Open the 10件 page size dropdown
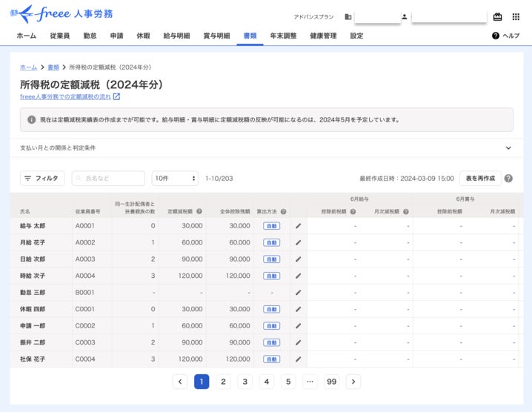 point(175,179)
